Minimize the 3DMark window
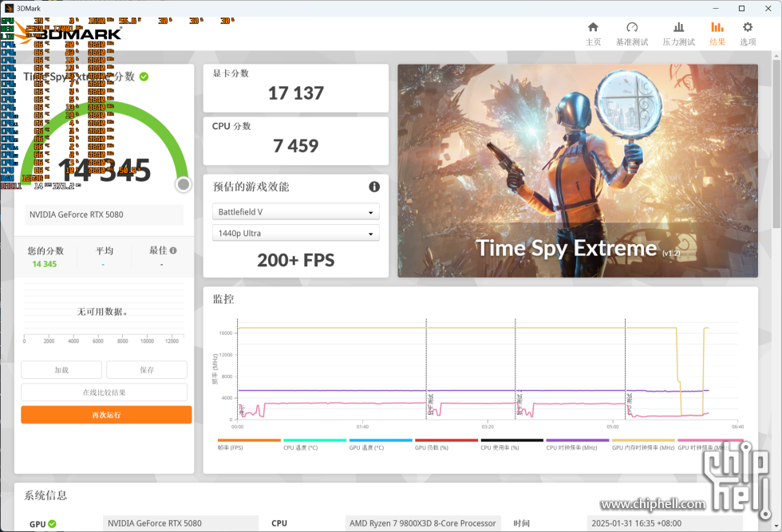 coord(716,9)
